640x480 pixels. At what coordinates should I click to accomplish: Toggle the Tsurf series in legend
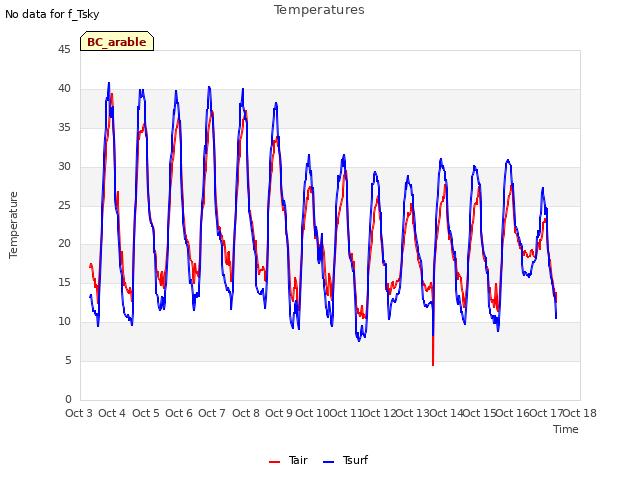345,460
